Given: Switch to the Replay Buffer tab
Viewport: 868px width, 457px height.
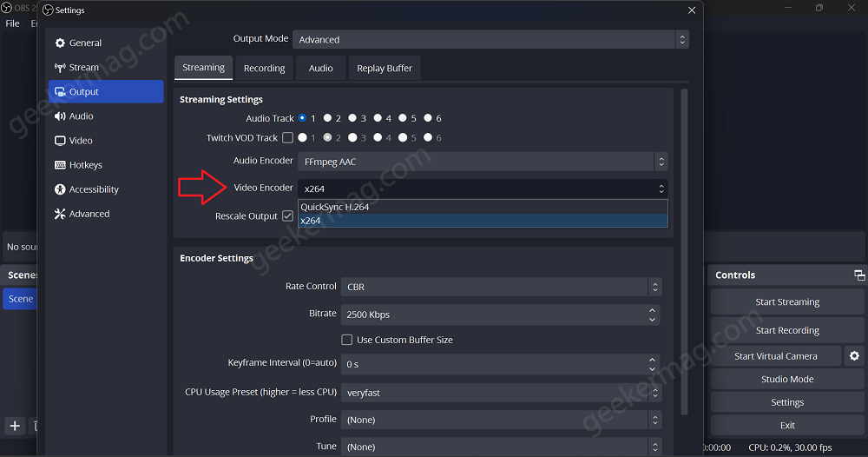Looking at the screenshot, I should [385, 68].
